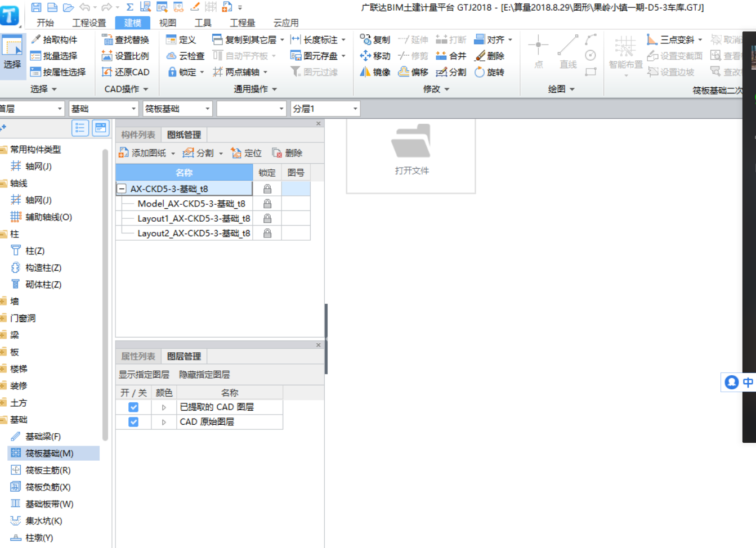756x548 pixels.
Task: Toggle checkbox for 已提取的 CAD 图层
Action: click(x=133, y=407)
